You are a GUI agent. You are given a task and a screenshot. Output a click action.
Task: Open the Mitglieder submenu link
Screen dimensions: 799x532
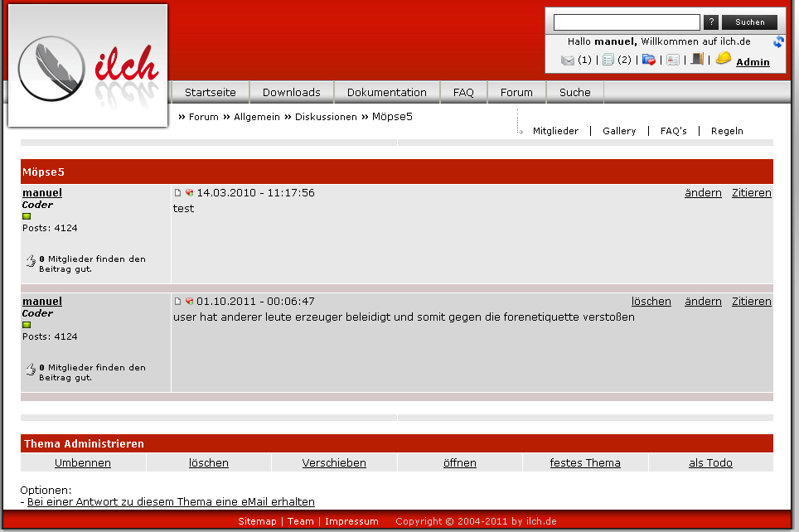tap(555, 131)
